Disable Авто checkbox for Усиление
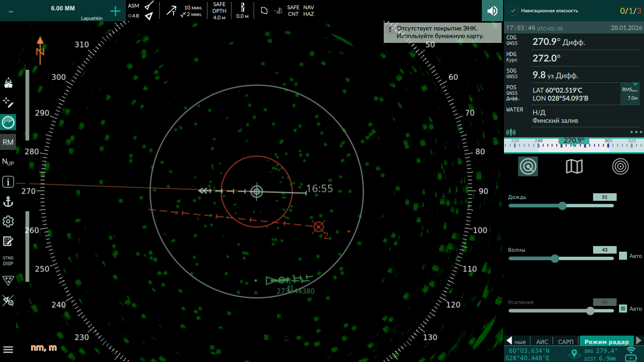Viewport: 644px width, 362px height. (623, 309)
